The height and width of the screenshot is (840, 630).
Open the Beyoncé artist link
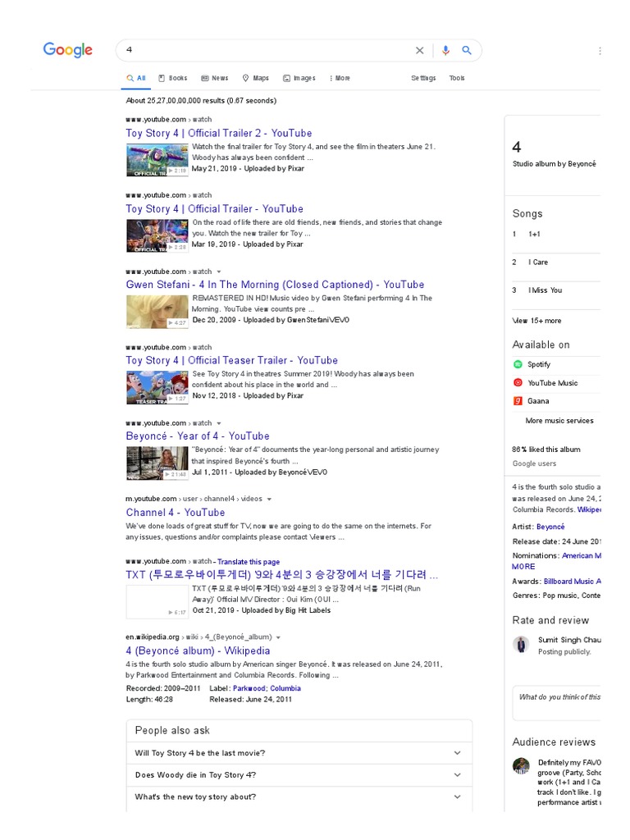pos(550,527)
